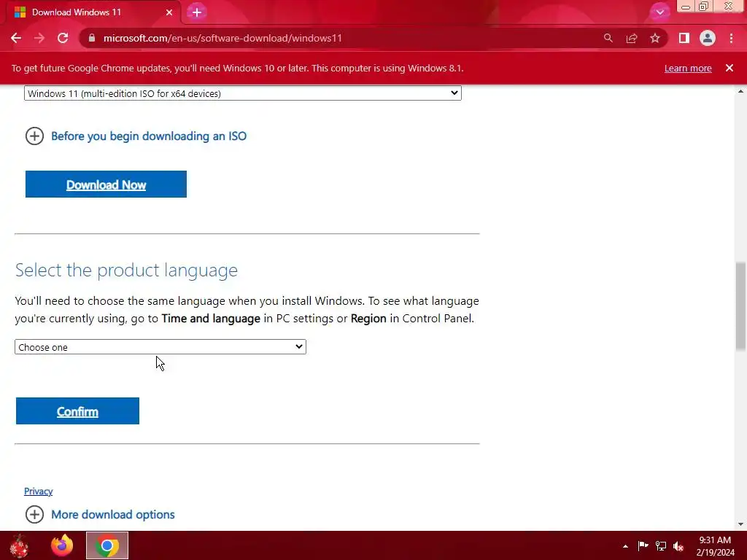
Task: Click the page vertical scrollbar thumb
Action: tap(740, 306)
